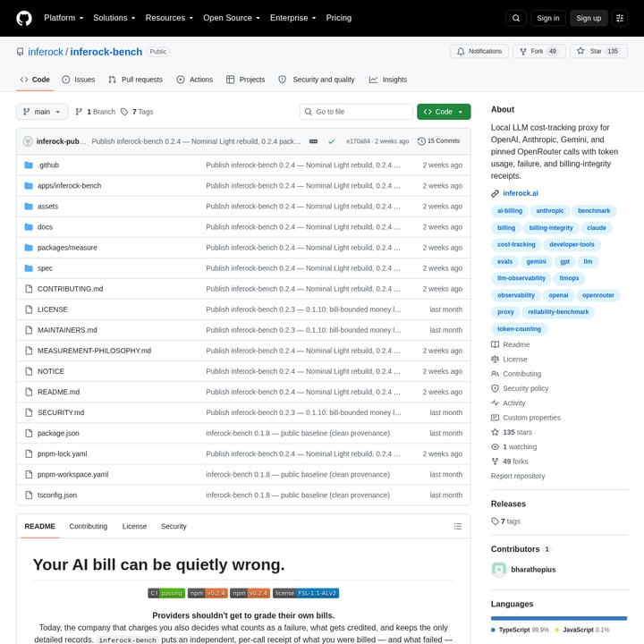View the 15 Commits history

[x=438, y=141]
